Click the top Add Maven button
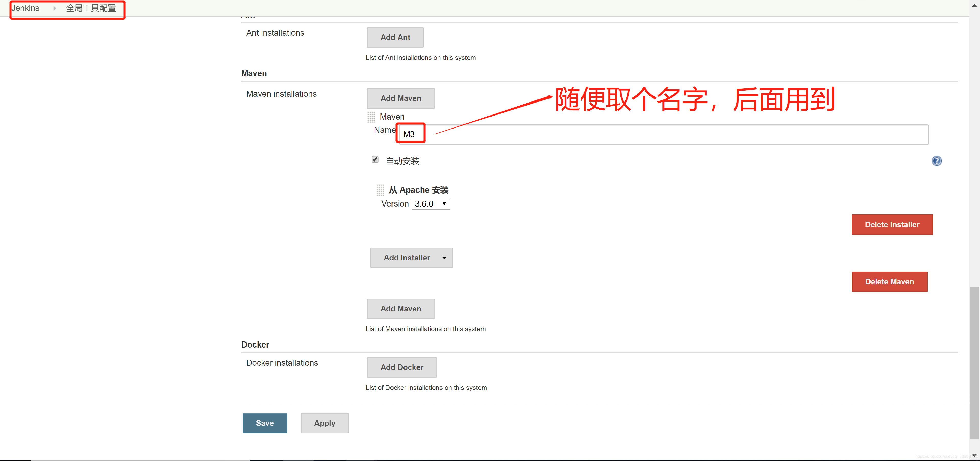 401,98
